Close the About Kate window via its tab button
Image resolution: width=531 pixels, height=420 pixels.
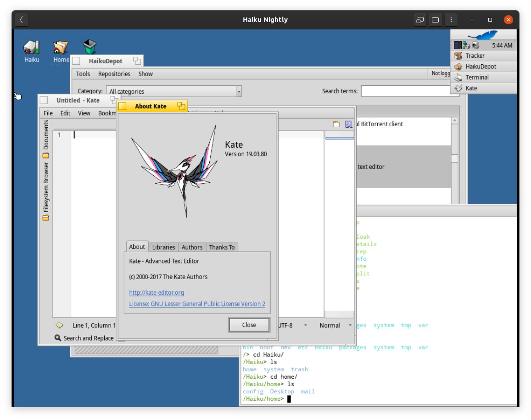123,106
